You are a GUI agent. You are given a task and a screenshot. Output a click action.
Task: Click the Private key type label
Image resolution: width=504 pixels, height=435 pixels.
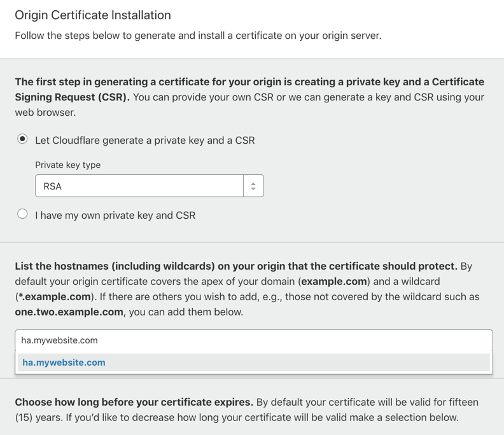tap(68, 165)
